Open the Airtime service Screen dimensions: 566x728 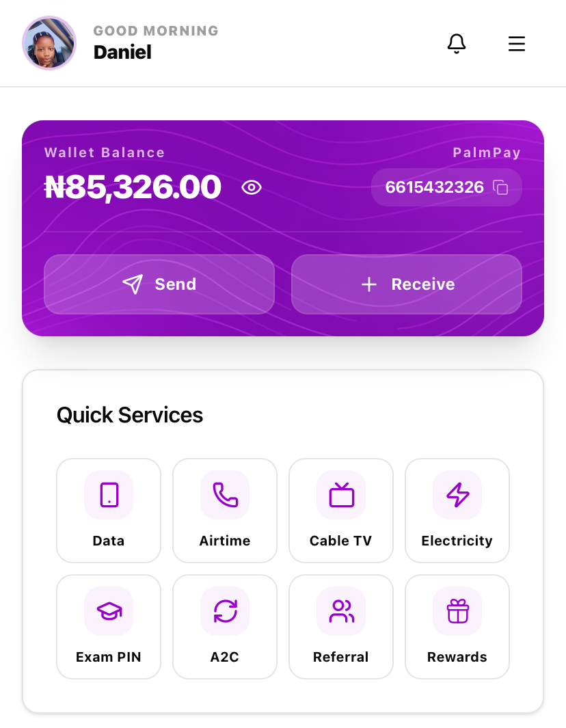(225, 510)
